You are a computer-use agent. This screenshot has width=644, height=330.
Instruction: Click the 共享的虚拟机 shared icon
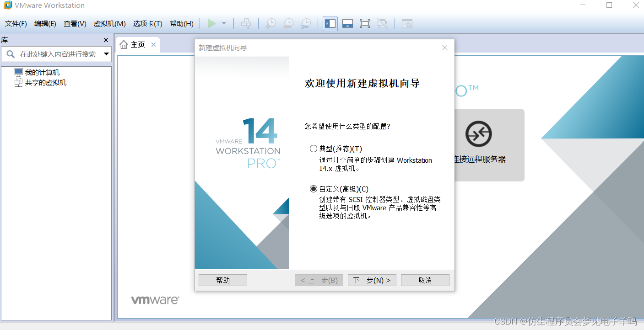18,82
